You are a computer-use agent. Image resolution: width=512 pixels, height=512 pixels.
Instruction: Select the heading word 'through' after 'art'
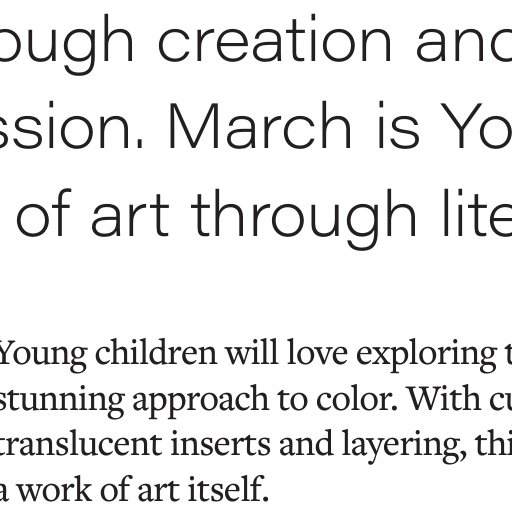coord(304,218)
